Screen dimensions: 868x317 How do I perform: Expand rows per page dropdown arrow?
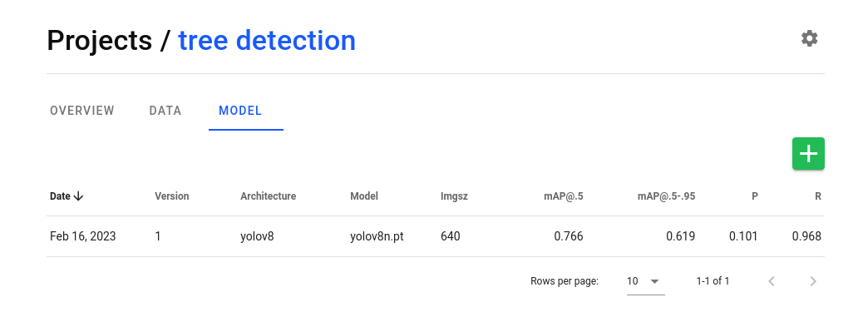point(654,281)
